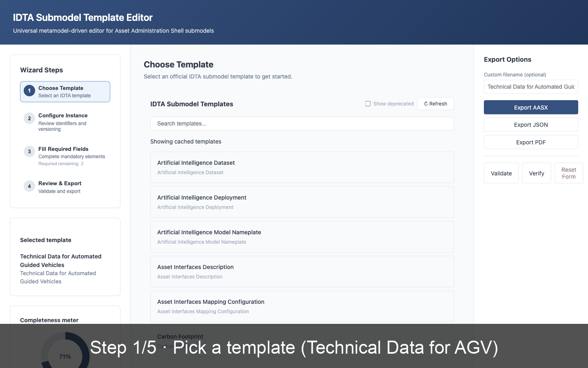588x368 pixels.
Task: Switch to the Configure Instance wizard step
Action: (x=65, y=122)
